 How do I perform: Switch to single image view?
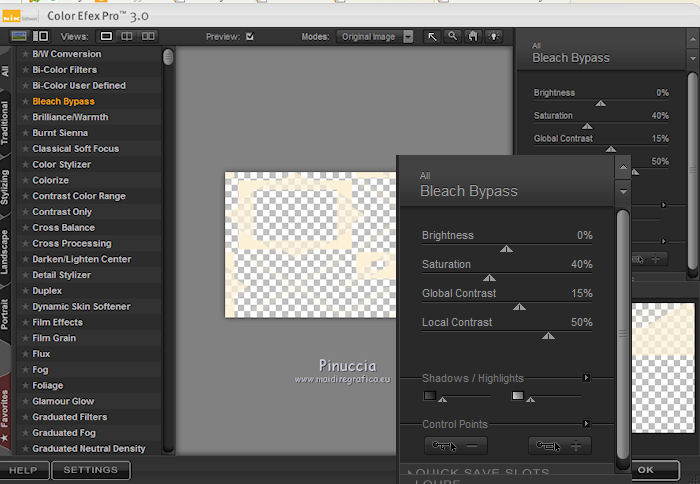tap(107, 37)
